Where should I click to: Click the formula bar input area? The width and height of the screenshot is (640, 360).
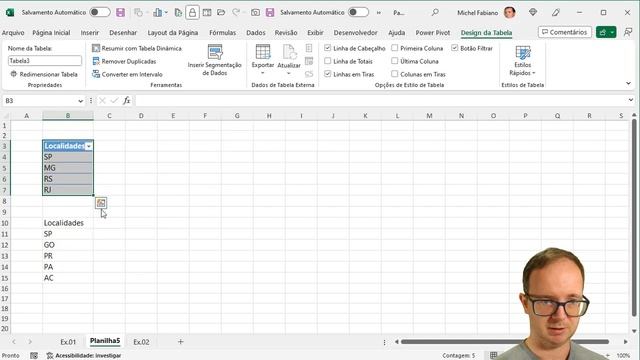(380, 100)
